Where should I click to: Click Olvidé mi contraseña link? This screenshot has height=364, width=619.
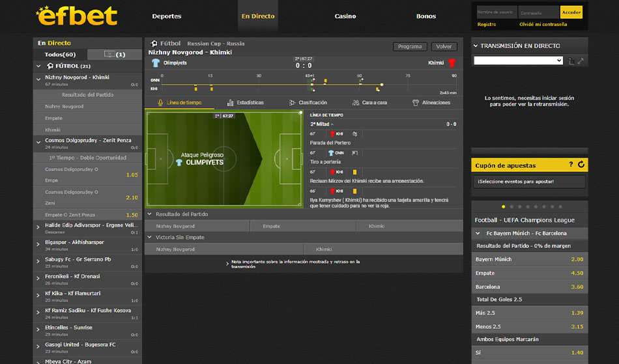coord(543,25)
